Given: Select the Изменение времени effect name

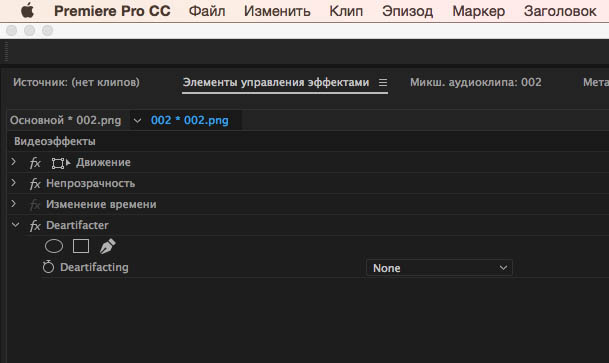Looking at the screenshot, I should (x=101, y=204).
